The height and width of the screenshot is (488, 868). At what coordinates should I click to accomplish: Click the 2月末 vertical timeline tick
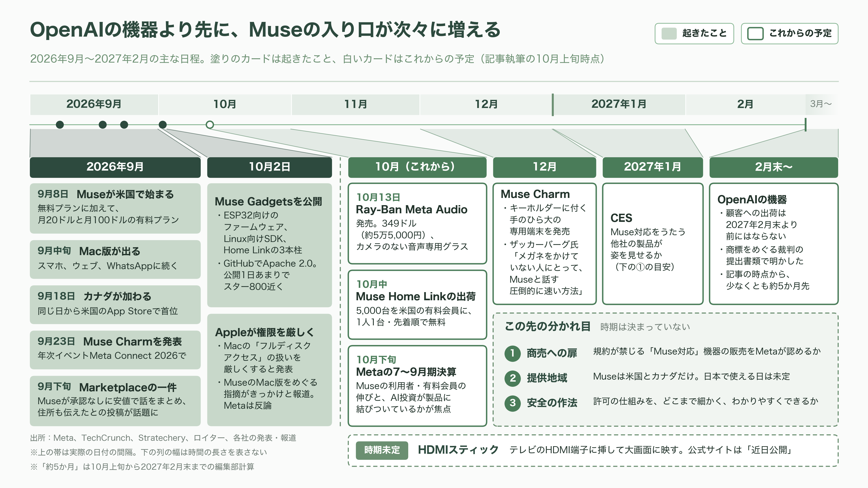click(806, 125)
